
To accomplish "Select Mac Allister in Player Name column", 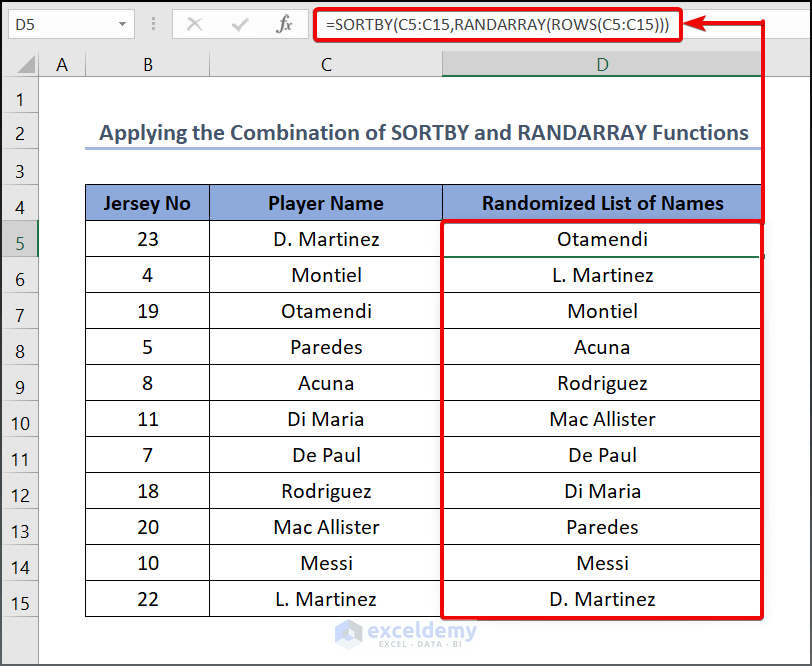I will tap(326, 527).
